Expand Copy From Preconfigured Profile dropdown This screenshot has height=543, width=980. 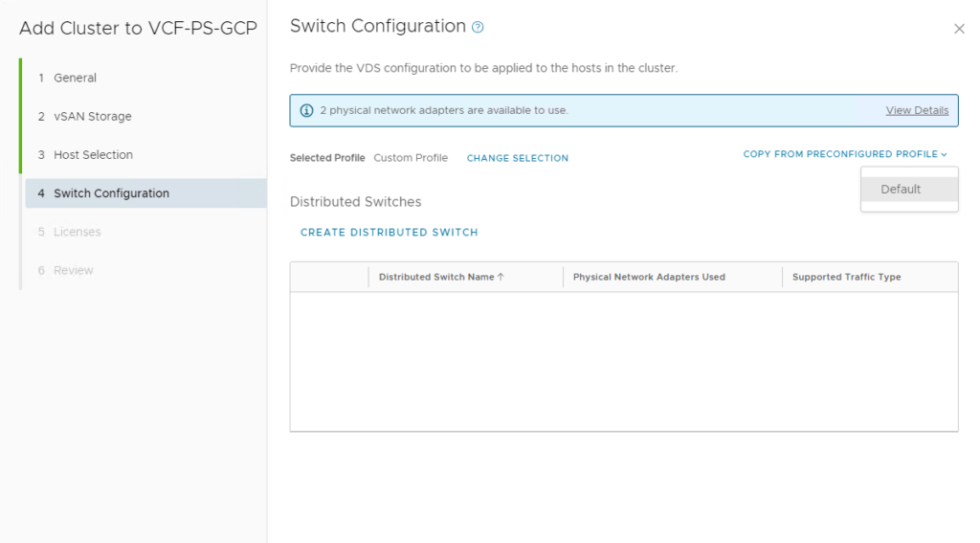coord(844,154)
